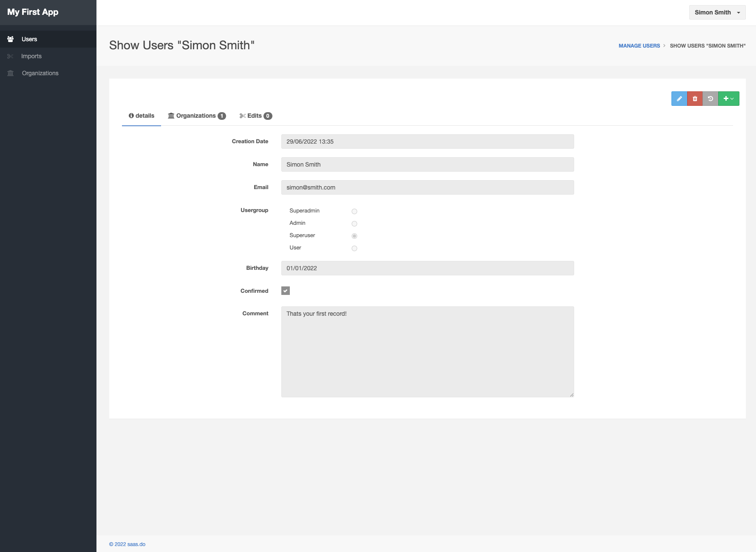
Task: Open the Manage Users breadcrumb link
Action: 639,45
